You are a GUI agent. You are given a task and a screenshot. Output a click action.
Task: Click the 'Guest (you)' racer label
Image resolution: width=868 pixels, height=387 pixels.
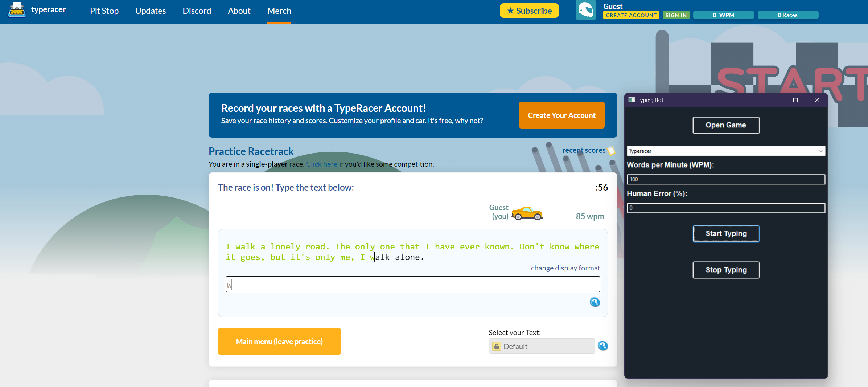tap(499, 212)
